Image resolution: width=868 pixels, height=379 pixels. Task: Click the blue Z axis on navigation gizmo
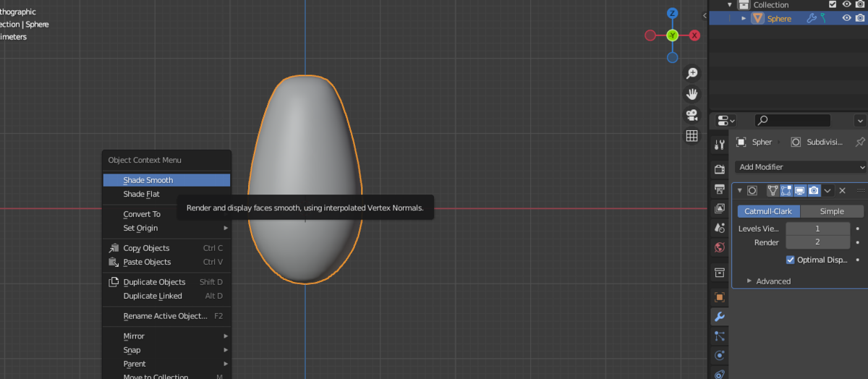click(x=672, y=13)
